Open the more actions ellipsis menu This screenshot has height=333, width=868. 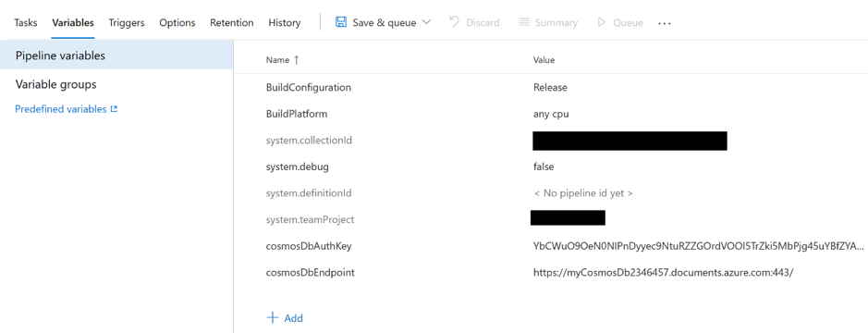pyautogui.click(x=665, y=23)
